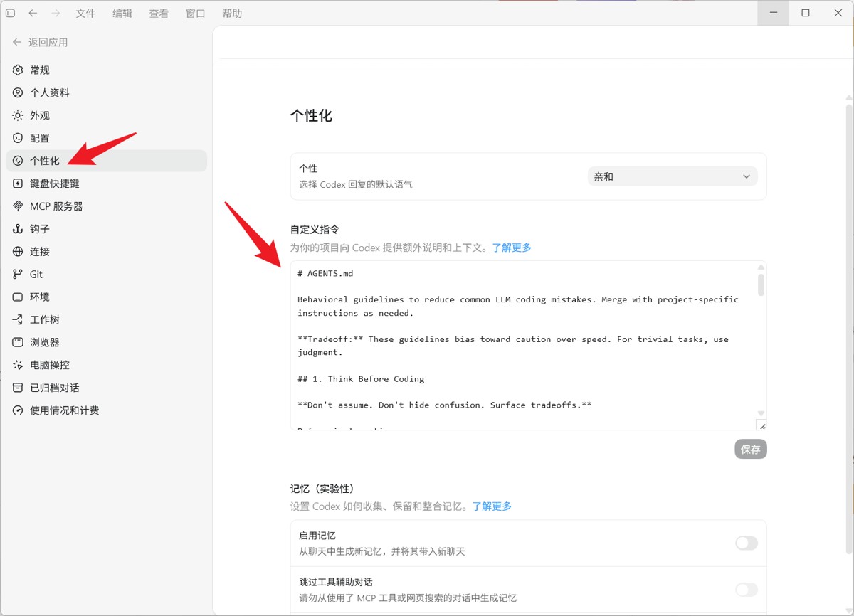Click the gauge icon for 使用情况和计费
854x616 pixels.
(x=18, y=410)
